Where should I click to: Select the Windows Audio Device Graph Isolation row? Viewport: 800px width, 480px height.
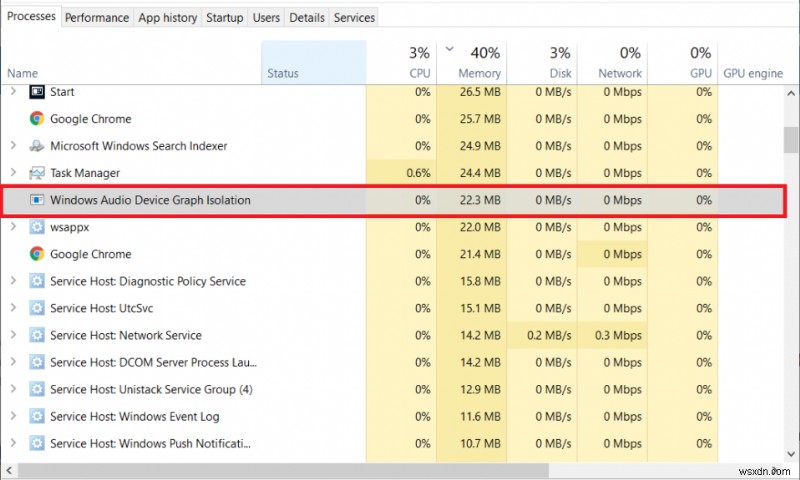[x=393, y=200]
